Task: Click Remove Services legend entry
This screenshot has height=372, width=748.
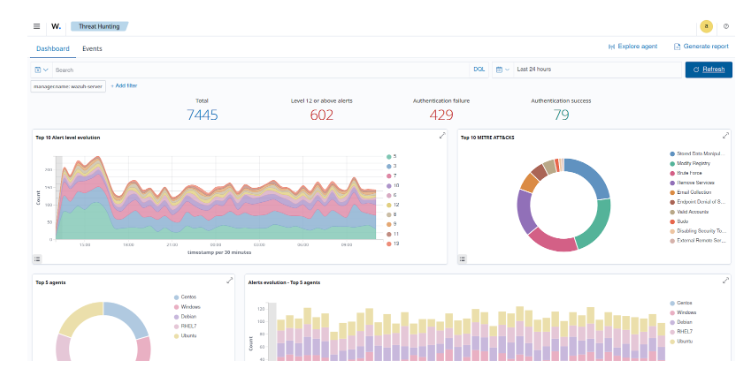Action: (x=692, y=183)
